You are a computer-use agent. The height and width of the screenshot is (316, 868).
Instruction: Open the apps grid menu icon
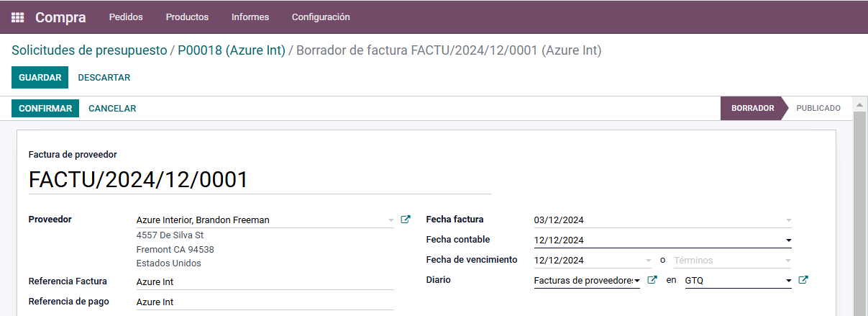pyautogui.click(x=18, y=17)
